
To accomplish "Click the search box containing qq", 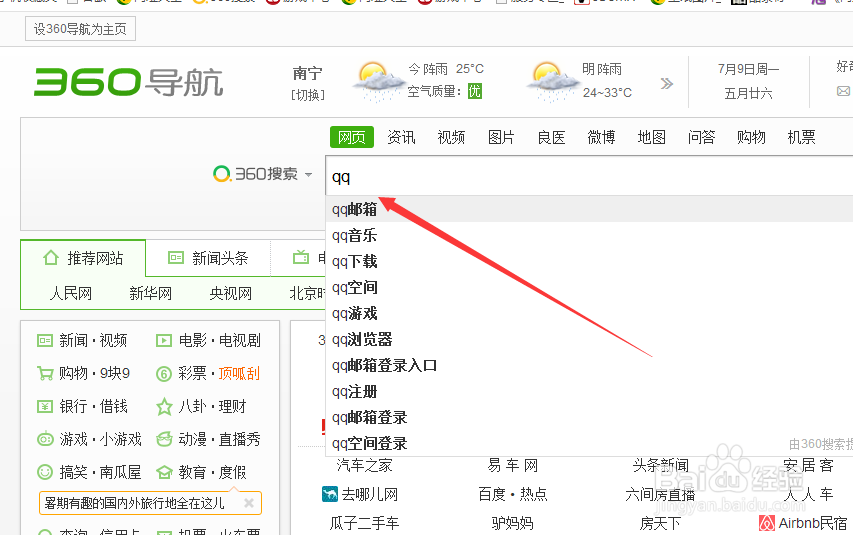I will point(589,176).
